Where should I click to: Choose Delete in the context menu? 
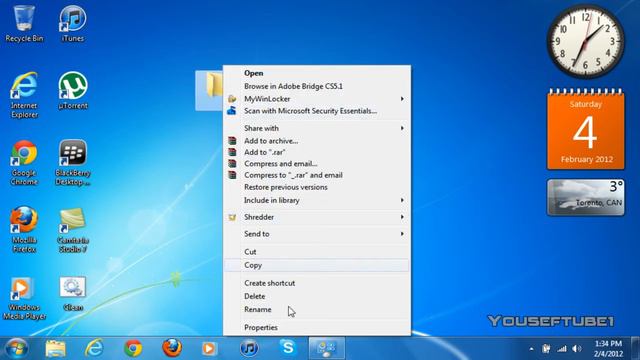click(317, 296)
